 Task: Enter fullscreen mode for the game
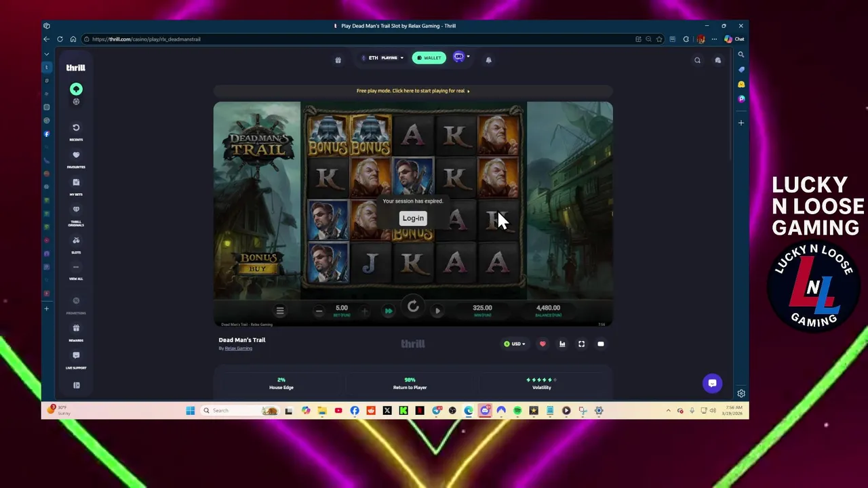(x=581, y=344)
